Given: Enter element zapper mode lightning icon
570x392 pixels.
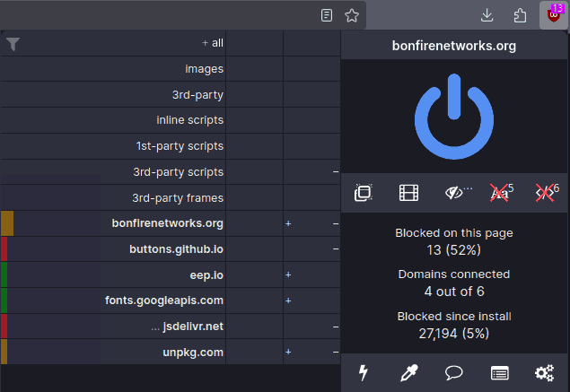Looking at the screenshot, I should tap(364, 373).
